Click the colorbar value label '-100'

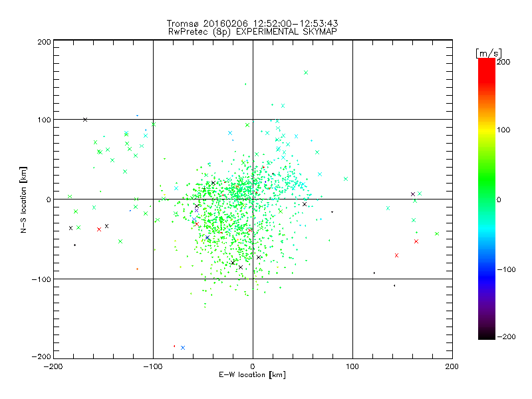(506, 269)
